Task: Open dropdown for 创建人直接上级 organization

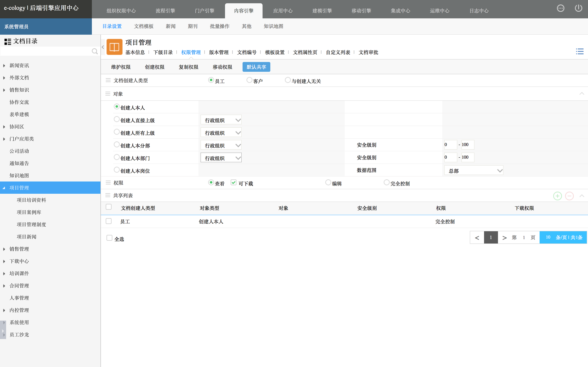Action: tap(221, 120)
